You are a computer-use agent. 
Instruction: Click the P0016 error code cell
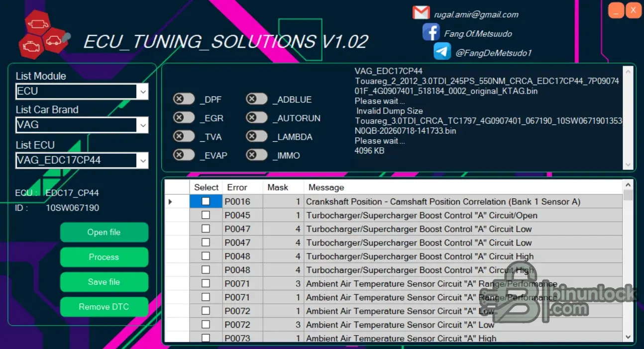pos(242,201)
